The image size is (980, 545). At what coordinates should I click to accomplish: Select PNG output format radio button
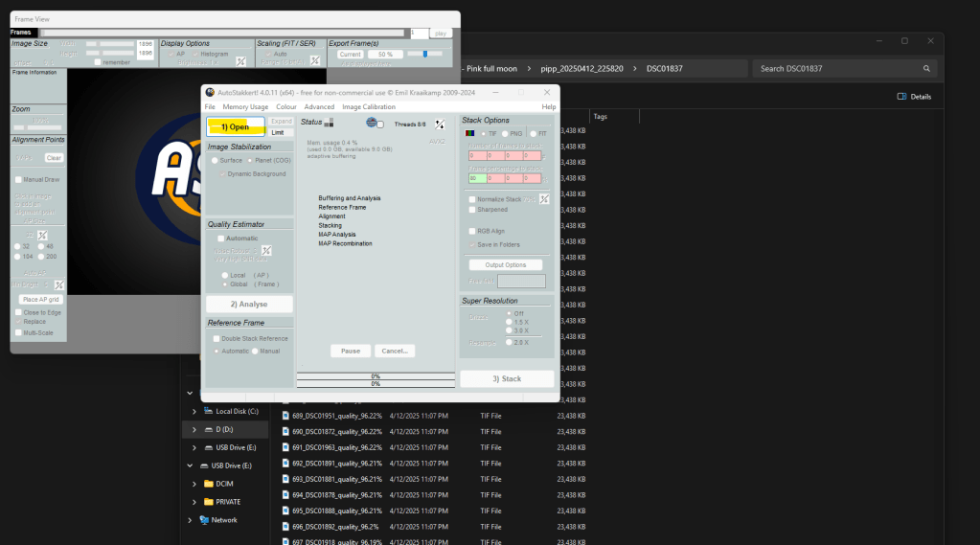(x=504, y=134)
